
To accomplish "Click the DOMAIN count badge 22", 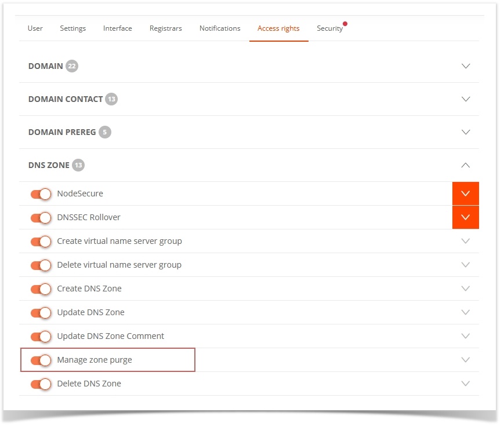I will click(x=72, y=66).
